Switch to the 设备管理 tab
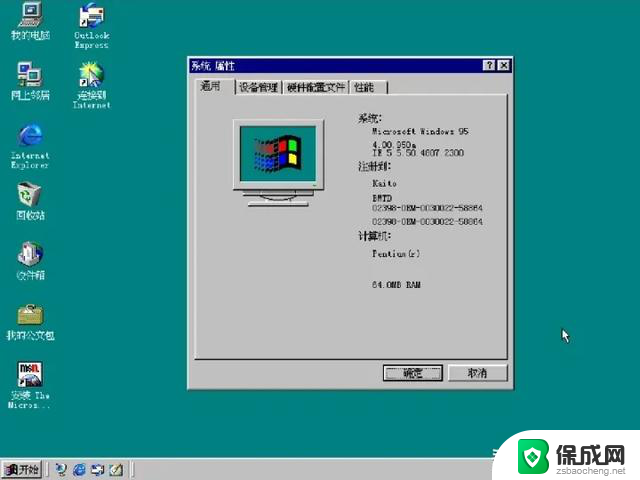 pos(258,87)
